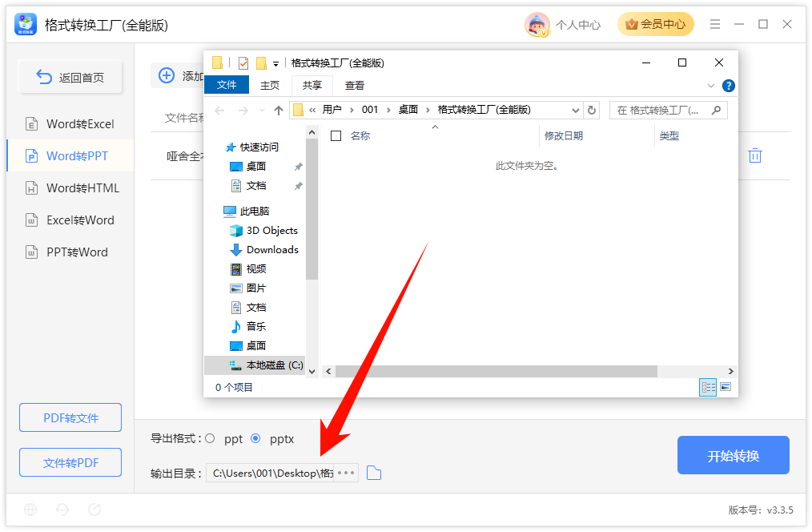Expand chevron after 001 in breadcrumb

[388, 110]
